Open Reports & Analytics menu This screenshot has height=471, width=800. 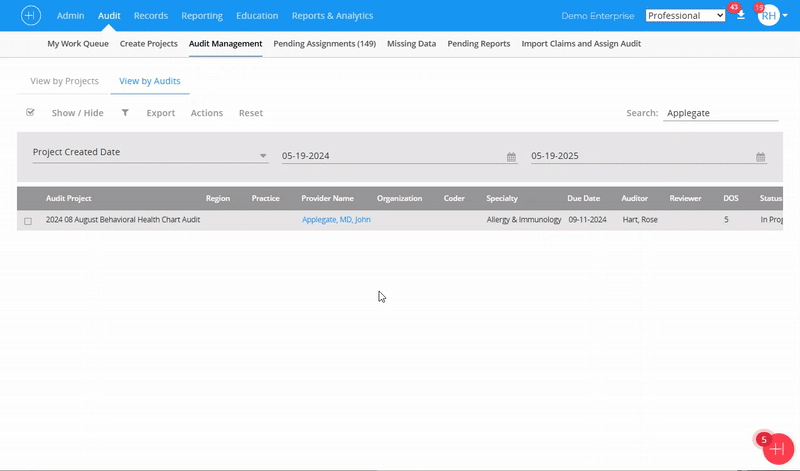[332, 16]
